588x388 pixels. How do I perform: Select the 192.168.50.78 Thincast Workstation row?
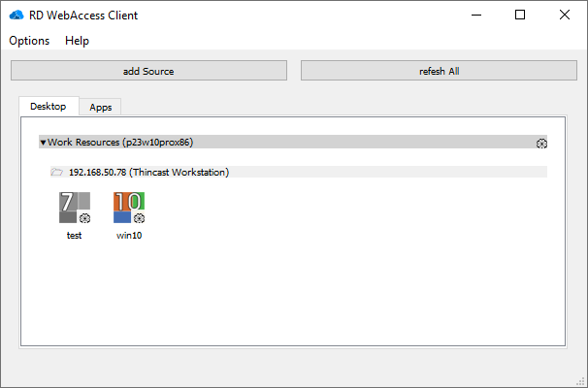click(148, 172)
